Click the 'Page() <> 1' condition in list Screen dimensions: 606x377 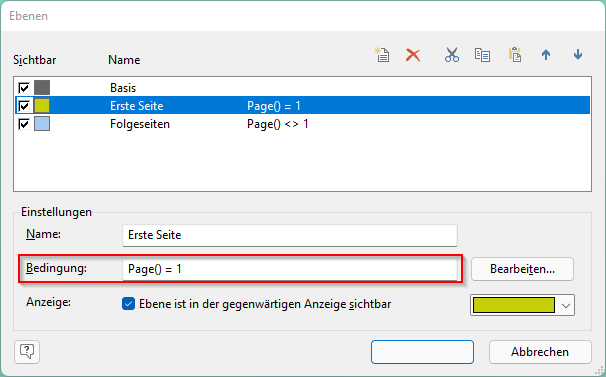point(277,124)
